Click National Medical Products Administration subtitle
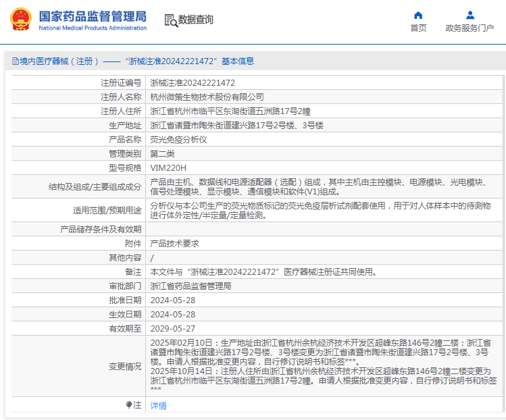This screenshot has width=506, height=420. coord(93,28)
